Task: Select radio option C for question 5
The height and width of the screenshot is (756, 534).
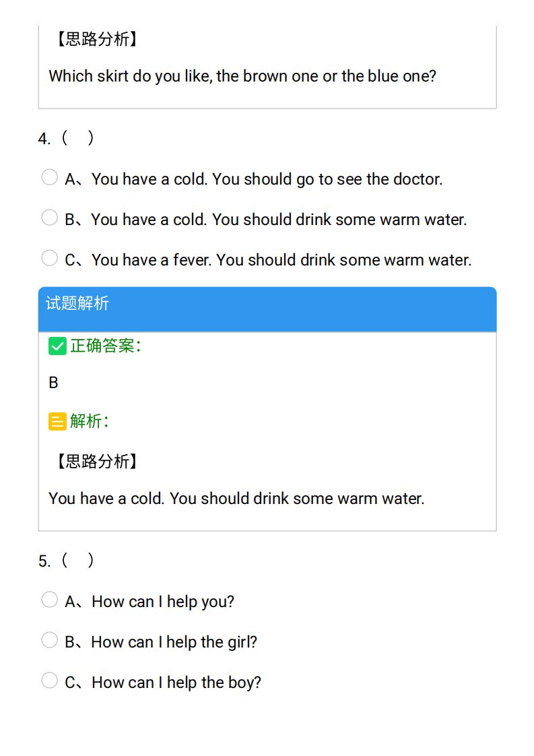Action: click(49, 681)
